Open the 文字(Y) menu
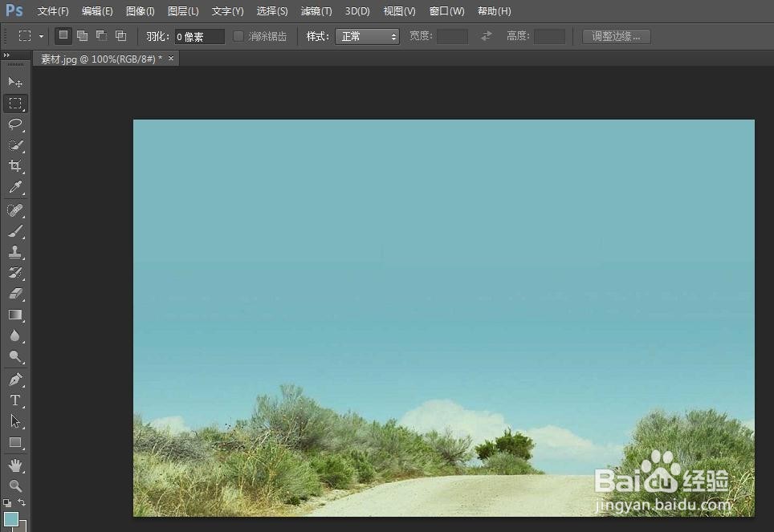Viewport: 774px width, 532px height. [x=227, y=11]
